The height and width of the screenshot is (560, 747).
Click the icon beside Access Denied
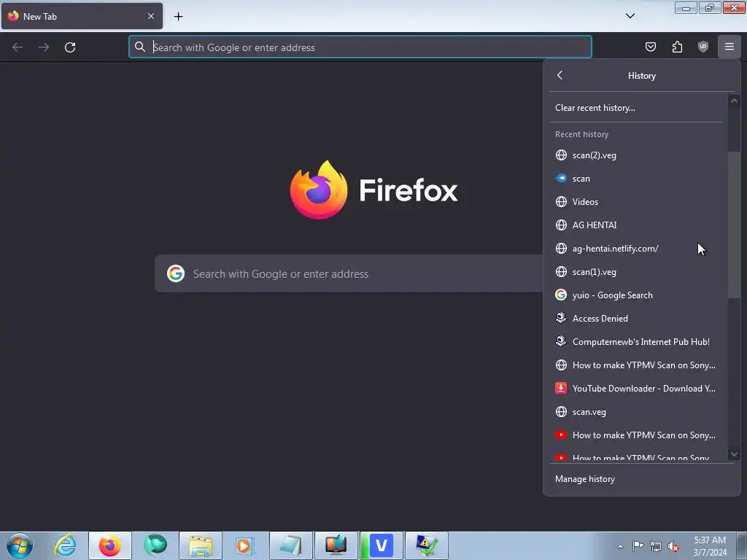(x=561, y=318)
